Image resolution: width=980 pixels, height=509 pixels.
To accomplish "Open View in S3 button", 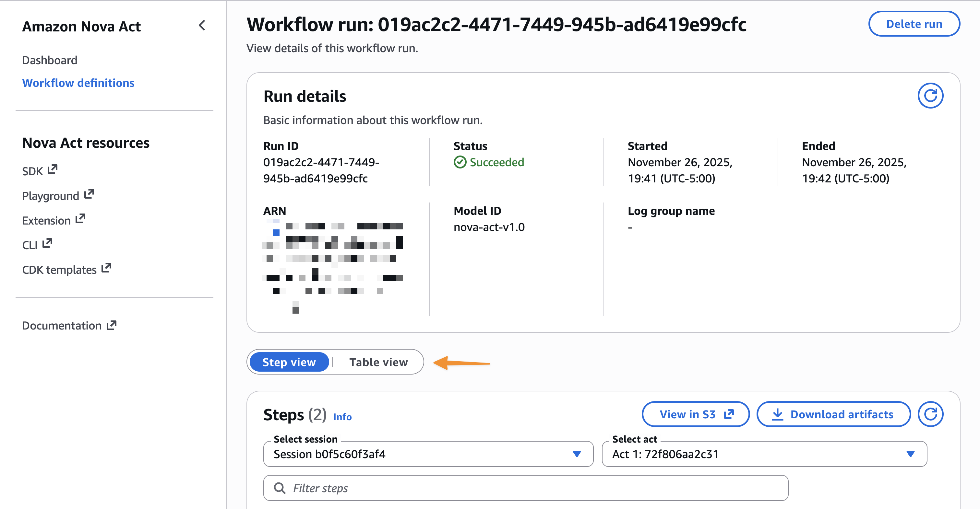I will point(695,414).
